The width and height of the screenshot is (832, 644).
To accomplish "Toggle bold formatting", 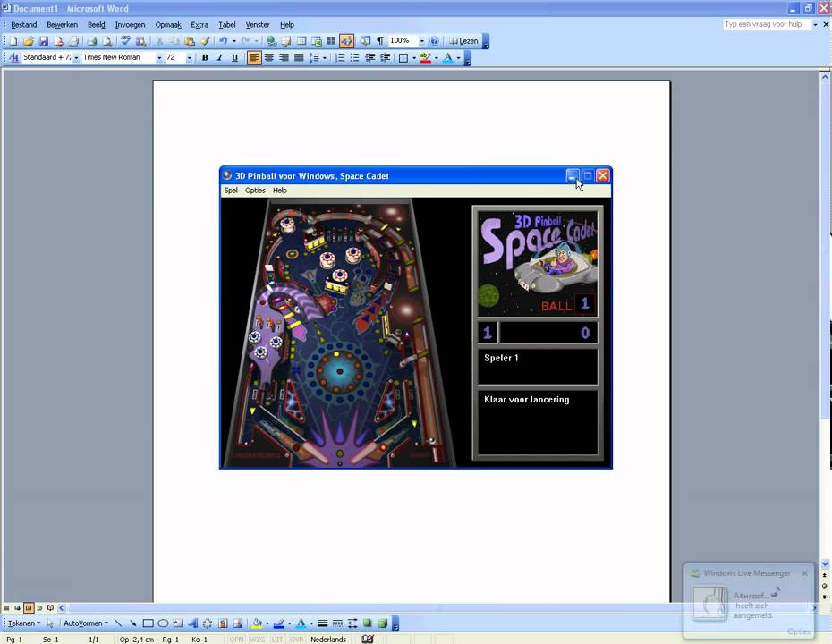I will click(x=205, y=57).
